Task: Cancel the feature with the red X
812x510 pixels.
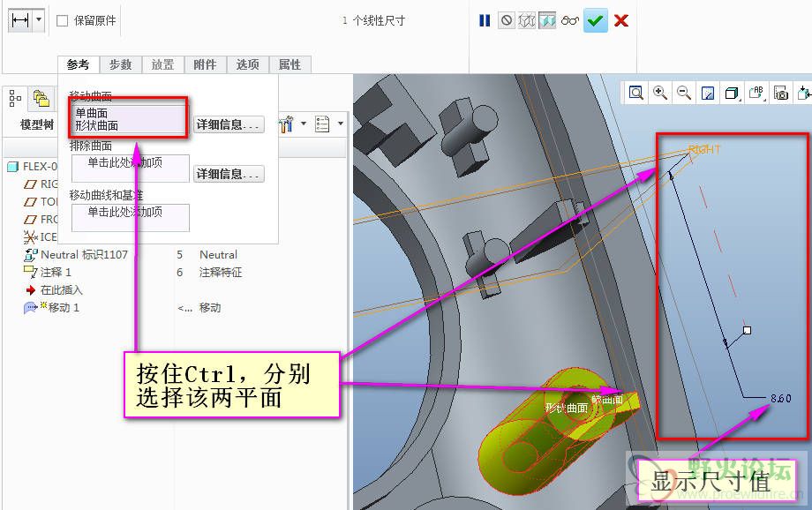Action: click(x=620, y=20)
